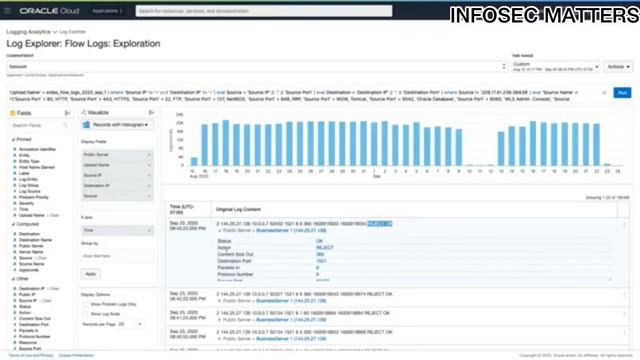
Task: Select the Log Source field
Action: (29, 191)
